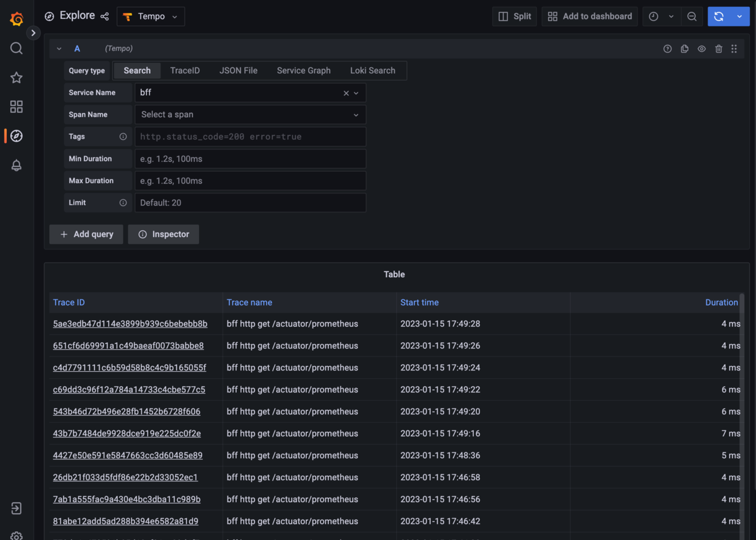Expand the sidebar navigation with arrow button
This screenshot has height=540, width=756.
(x=33, y=33)
